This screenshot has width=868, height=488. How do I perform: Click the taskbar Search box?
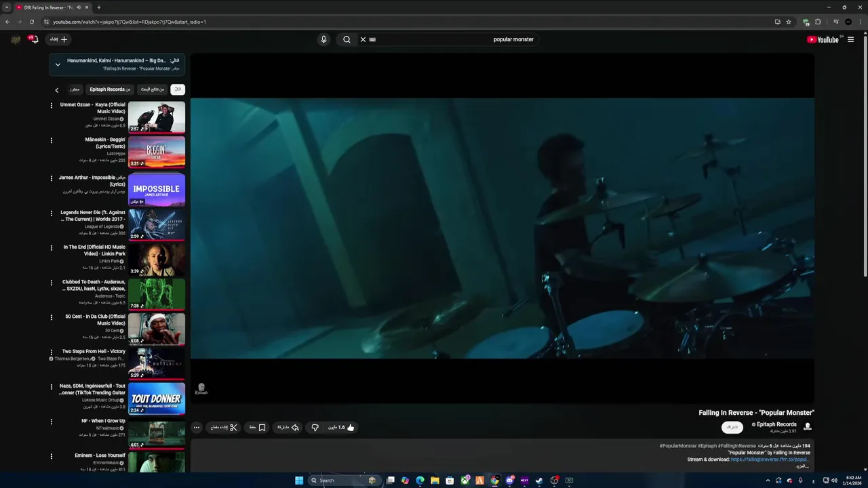(344, 481)
